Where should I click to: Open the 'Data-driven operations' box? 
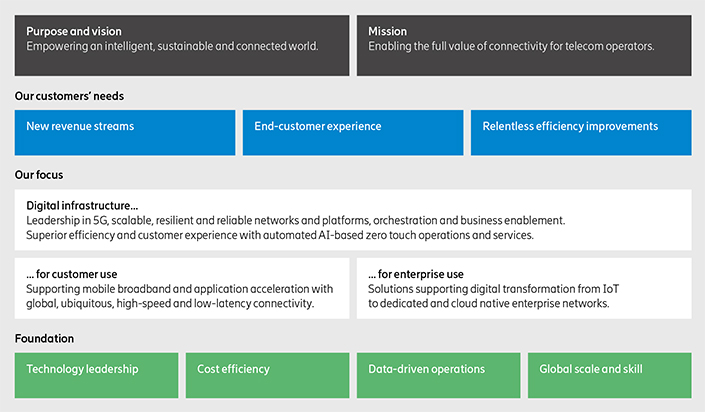click(438, 376)
